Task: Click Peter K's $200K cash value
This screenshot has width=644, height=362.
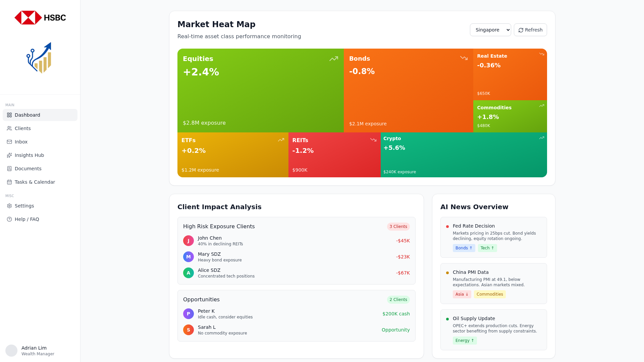Action: point(396,314)
